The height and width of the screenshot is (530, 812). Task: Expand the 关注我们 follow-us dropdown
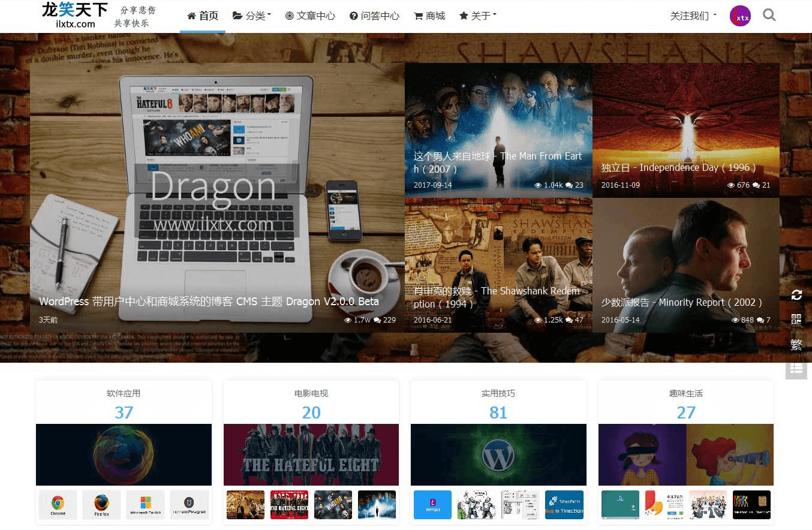[693, 16]
